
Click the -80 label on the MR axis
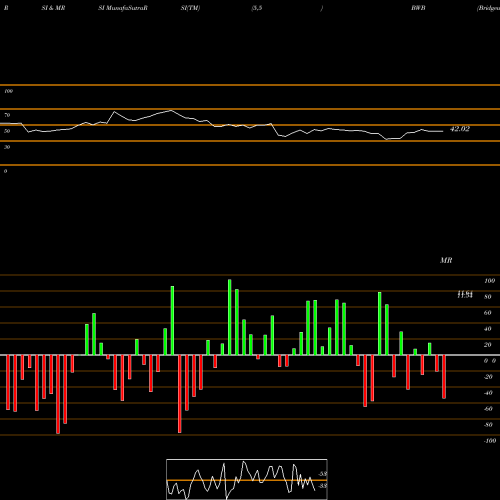(488, 425)
